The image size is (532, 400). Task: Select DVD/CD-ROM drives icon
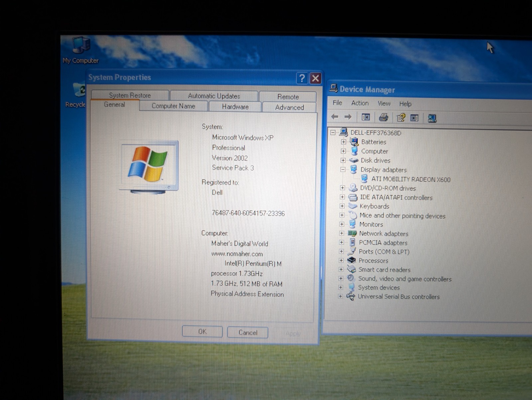click(353, 188)
